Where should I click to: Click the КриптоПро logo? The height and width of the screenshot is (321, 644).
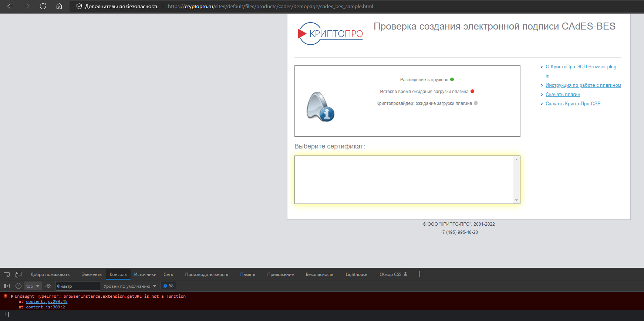tap(330, 34)
